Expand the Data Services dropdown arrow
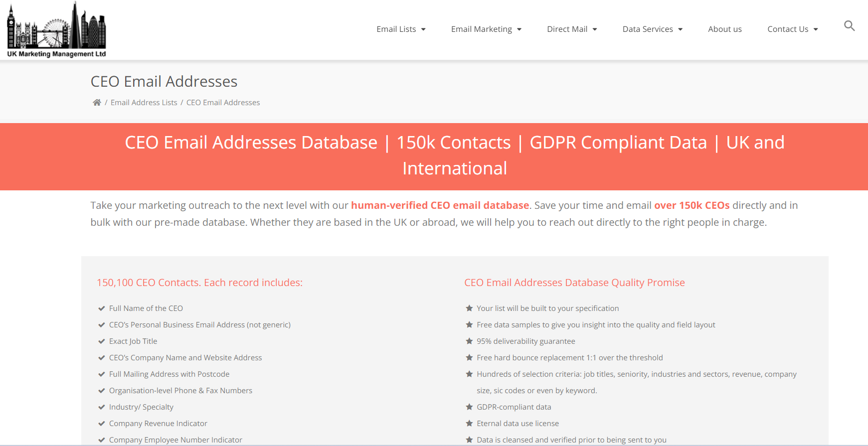 click(x=680, y=29)
